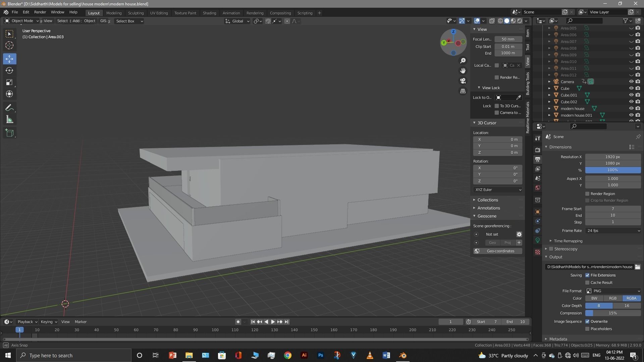Screen dimensions: 644x362
Task: Open the World properties tab icon
Action: [x=538, y=188]
